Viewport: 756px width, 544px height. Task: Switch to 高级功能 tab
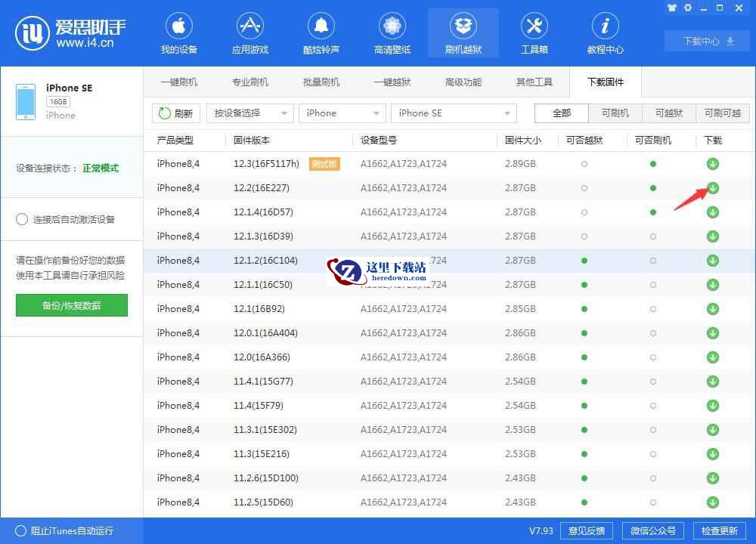tap(463, 82)
